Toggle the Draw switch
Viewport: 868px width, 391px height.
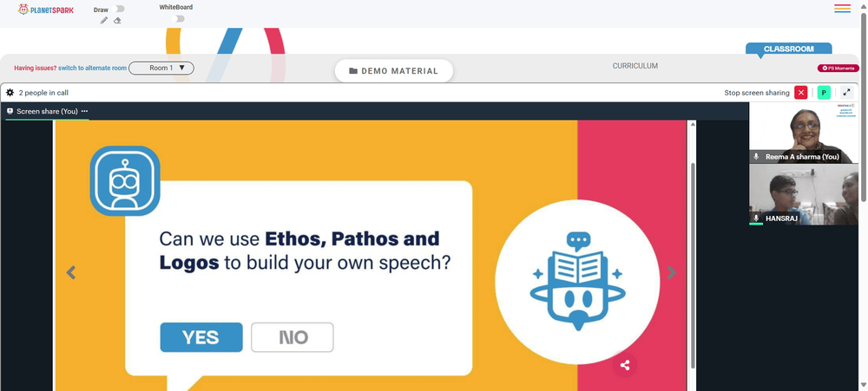click(x=118, y=9)
